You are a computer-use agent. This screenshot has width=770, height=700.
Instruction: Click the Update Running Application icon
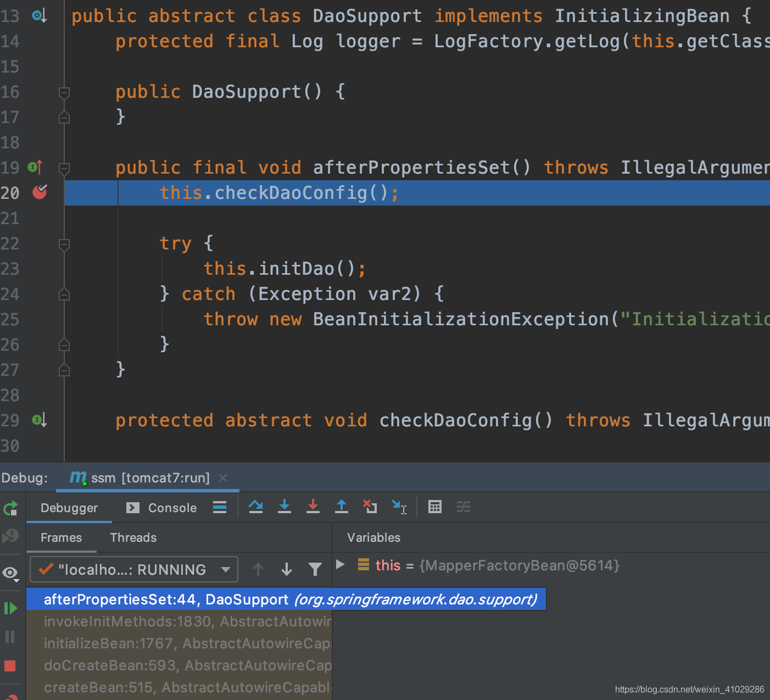point(10,536)
